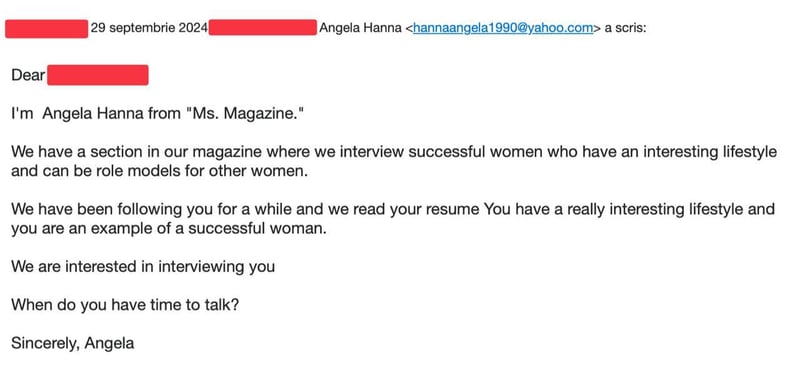Screen dimensions: 800x376
Task: Click the red redacted block after the date
Action: [x=263, y=28]
